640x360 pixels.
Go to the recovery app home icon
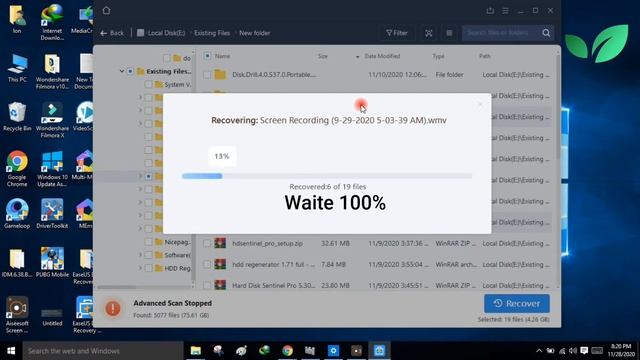tap(107, 11)
